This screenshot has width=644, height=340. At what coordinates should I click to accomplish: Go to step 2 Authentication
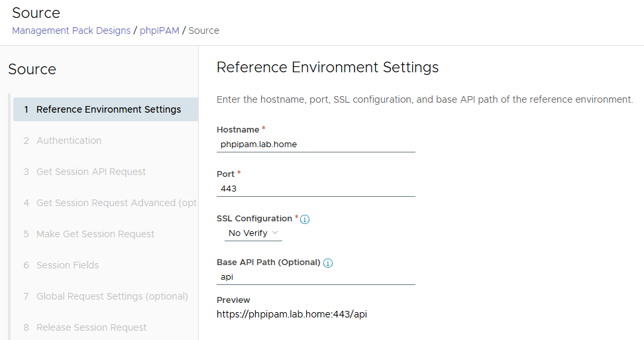click(x=69, y=141)
